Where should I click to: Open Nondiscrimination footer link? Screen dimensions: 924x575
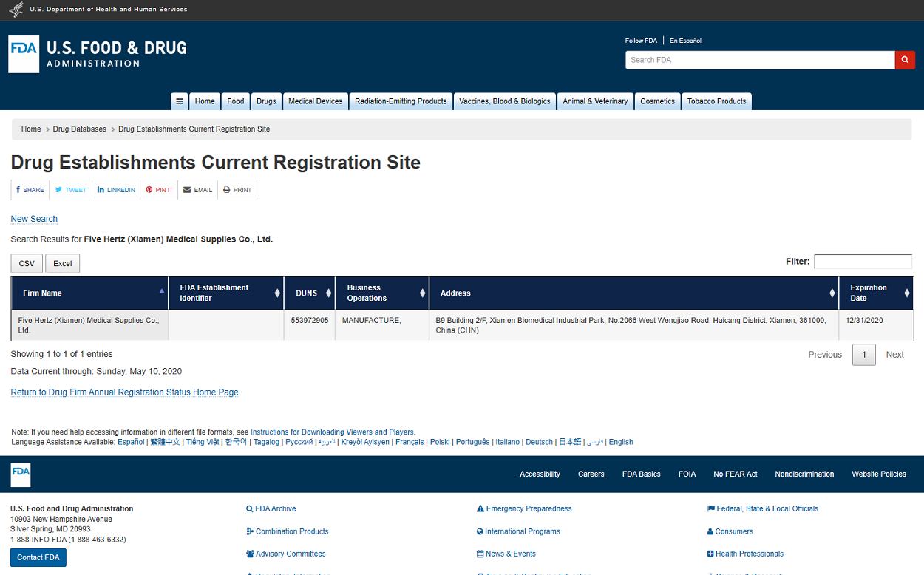[804, 474]
